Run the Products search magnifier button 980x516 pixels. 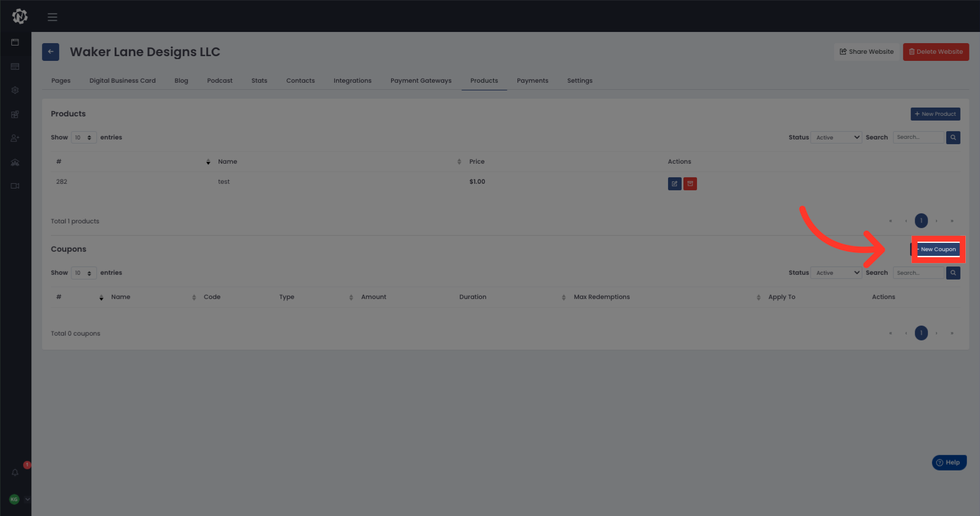pos(953,138)
